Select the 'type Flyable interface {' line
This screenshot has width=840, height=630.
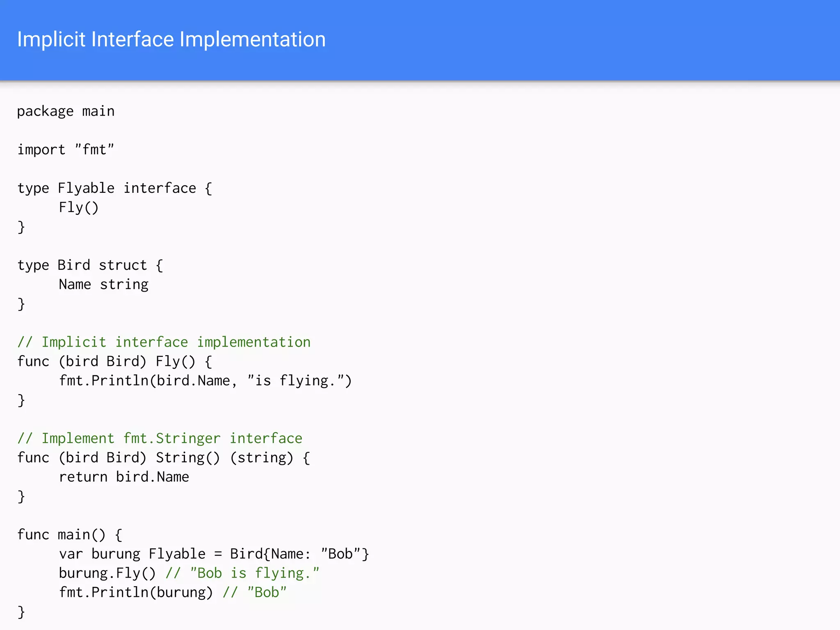pos(115,188)
